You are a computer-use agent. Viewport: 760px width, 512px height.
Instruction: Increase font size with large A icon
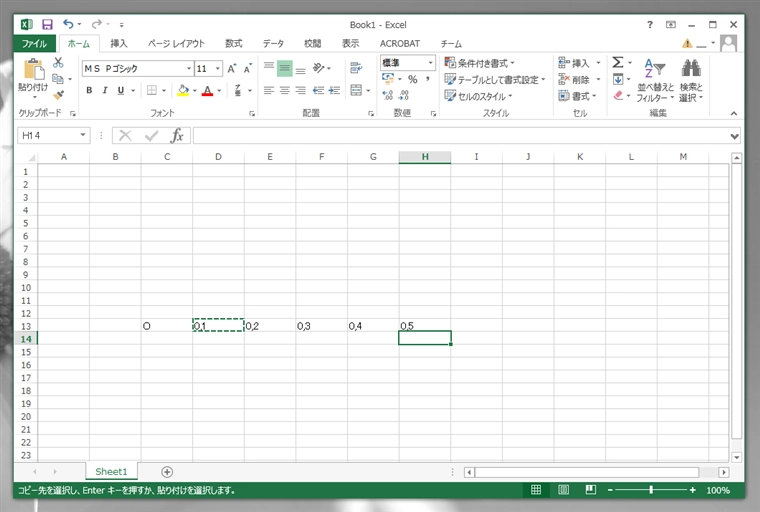tap(232, 68)
